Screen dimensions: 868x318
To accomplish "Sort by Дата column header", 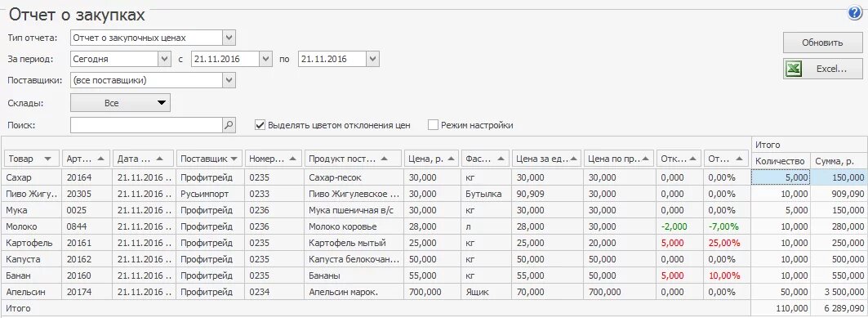I will coord(144,159).
